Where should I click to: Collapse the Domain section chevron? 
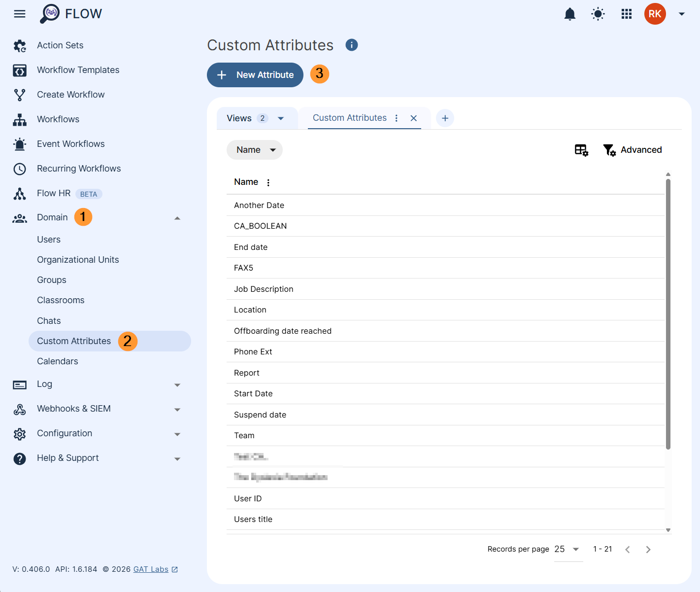tap(177, 217)
